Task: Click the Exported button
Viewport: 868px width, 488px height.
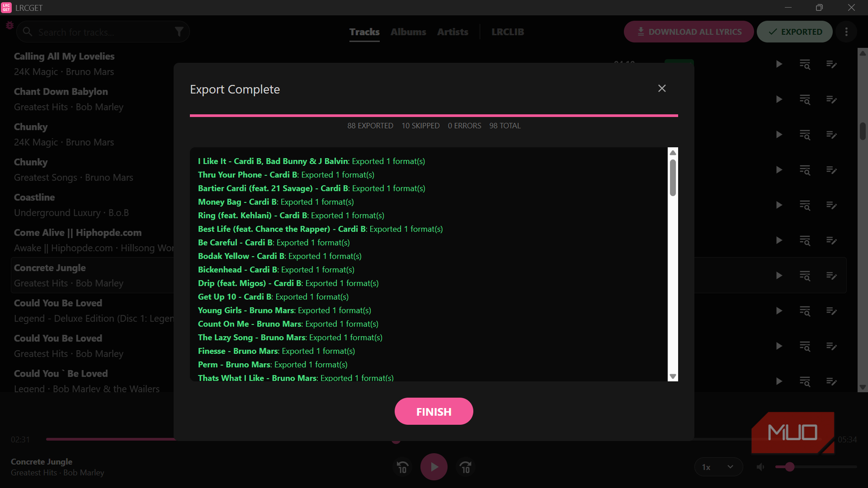Action: click(794, 32)
